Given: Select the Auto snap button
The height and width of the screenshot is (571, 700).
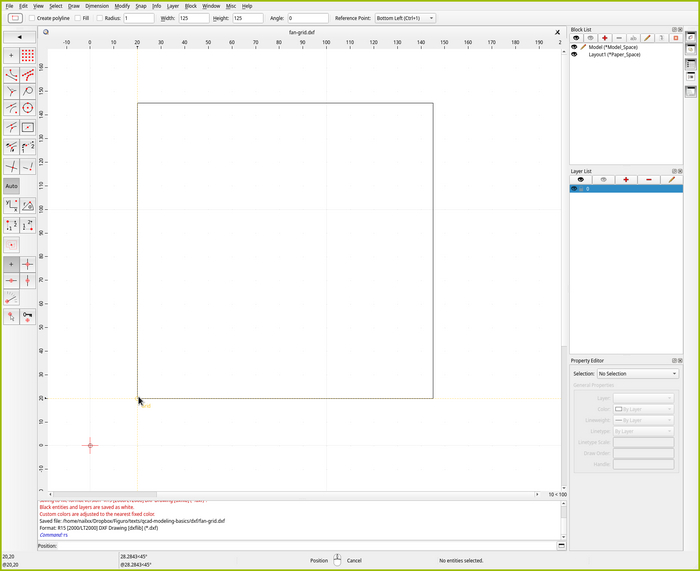Looking at the screenshot, I should click(11, 186).
